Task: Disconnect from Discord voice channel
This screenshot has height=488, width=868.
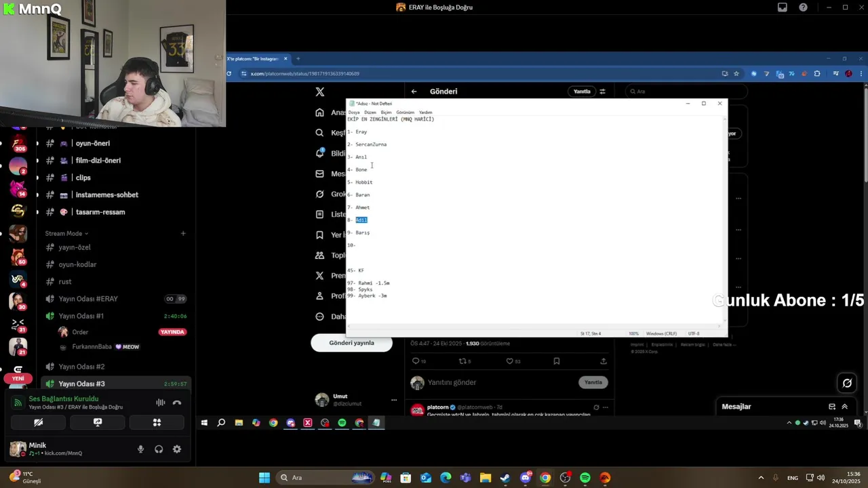Action: click(x=177, y=403)
